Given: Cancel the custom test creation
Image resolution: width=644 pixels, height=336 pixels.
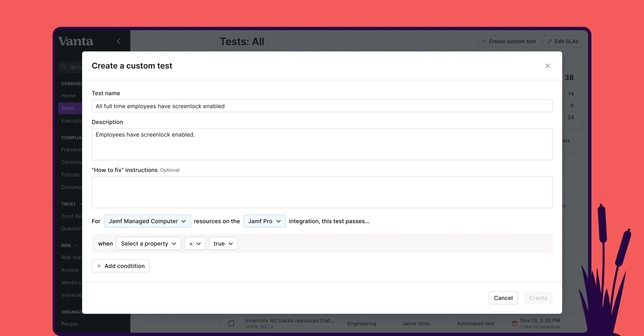Looking at the screenshot, I should (x=503, y=298).
